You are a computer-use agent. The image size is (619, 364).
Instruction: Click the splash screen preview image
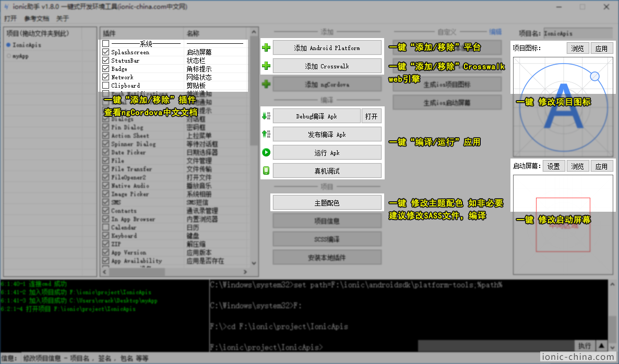[x=563, y=224]
